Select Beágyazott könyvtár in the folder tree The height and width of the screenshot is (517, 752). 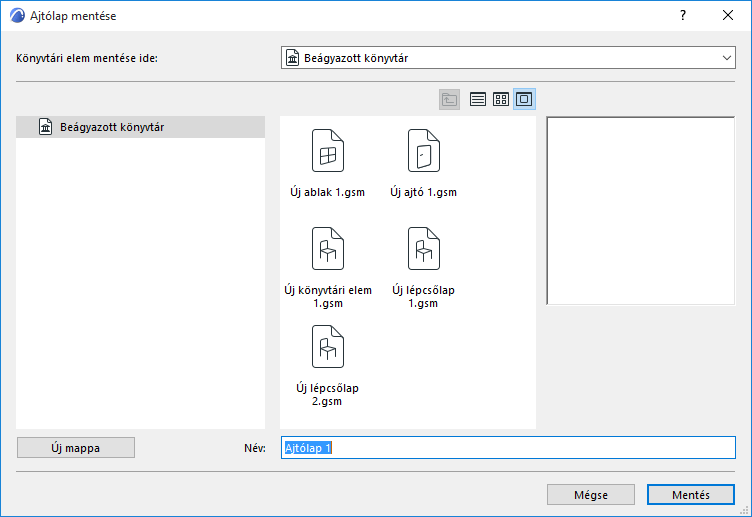(x=141, y=127)
